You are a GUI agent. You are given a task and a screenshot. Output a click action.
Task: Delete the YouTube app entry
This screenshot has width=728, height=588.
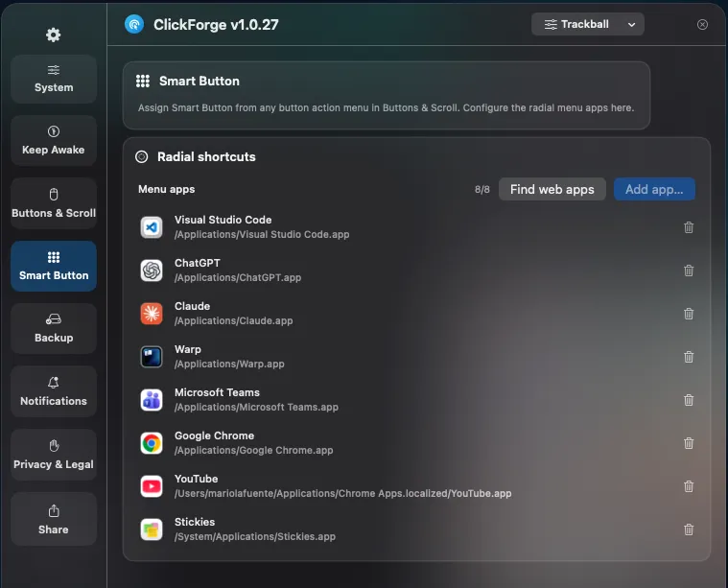(689, 486)
